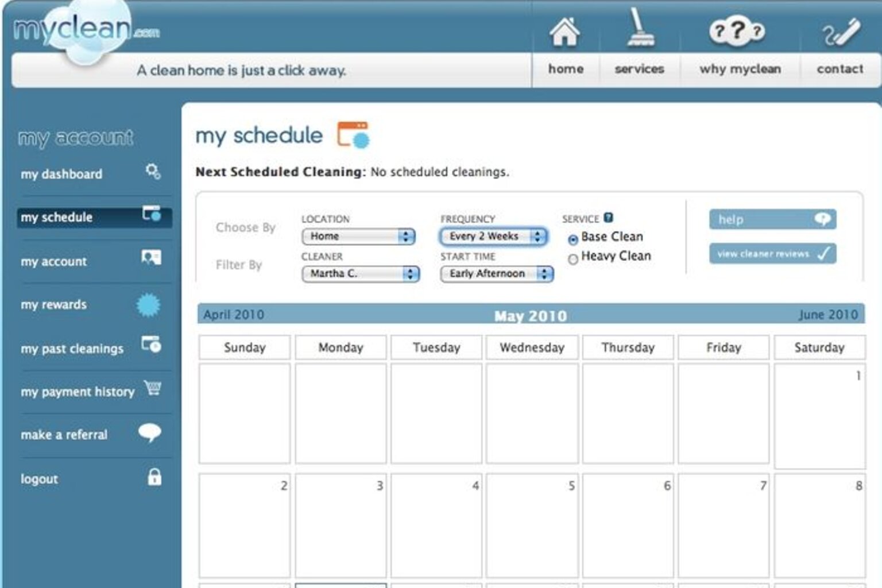Open the Frequency dropdown Every 2 Weeks
The height and width of the screenshot is (588, 882).
[x=494, y=236]
